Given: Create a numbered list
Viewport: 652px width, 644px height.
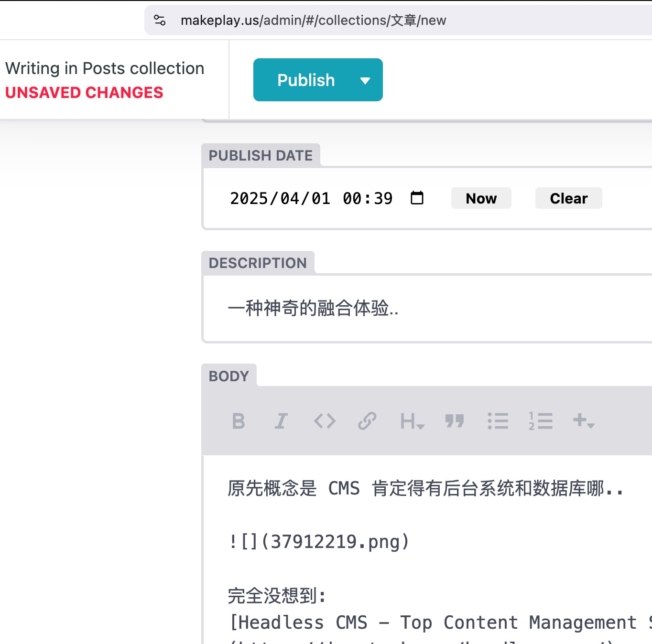Looking at the screenshot, I should [541, 421].
